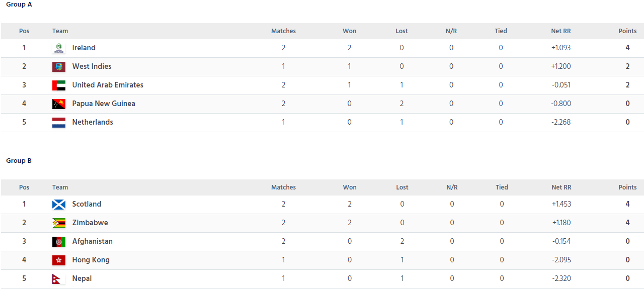This screenshot has height=290, width=644.
Task: Click the Zimbabwe flag icon
Action: tap(59, 223)
